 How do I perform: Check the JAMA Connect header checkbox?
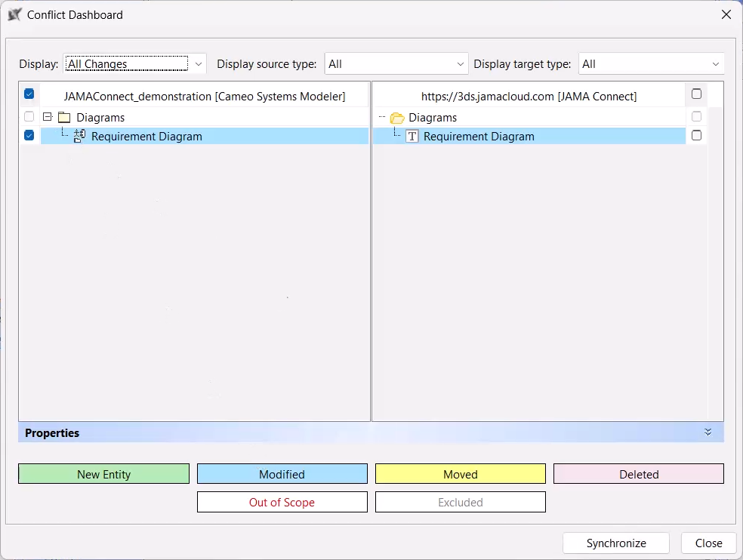pos(696,94)
